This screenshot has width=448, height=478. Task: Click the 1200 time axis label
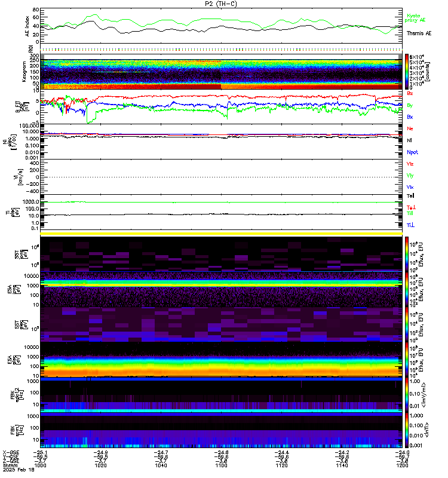tap(402, 465)
